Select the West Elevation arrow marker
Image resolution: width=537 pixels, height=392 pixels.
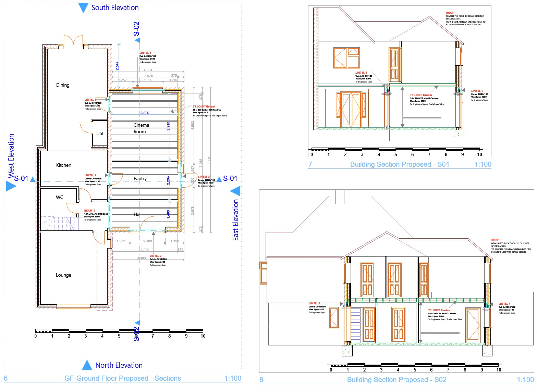coord(11,186)
